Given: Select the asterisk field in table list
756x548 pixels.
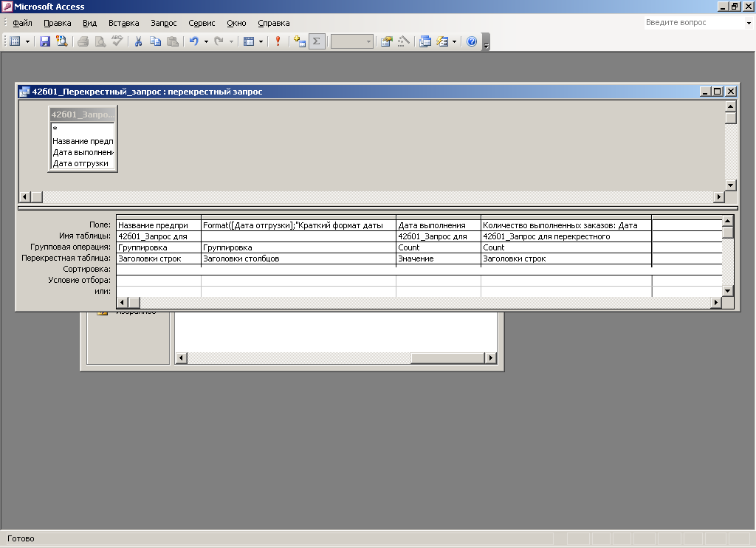Looking at the screenshot, I should (x=83, y=129).
